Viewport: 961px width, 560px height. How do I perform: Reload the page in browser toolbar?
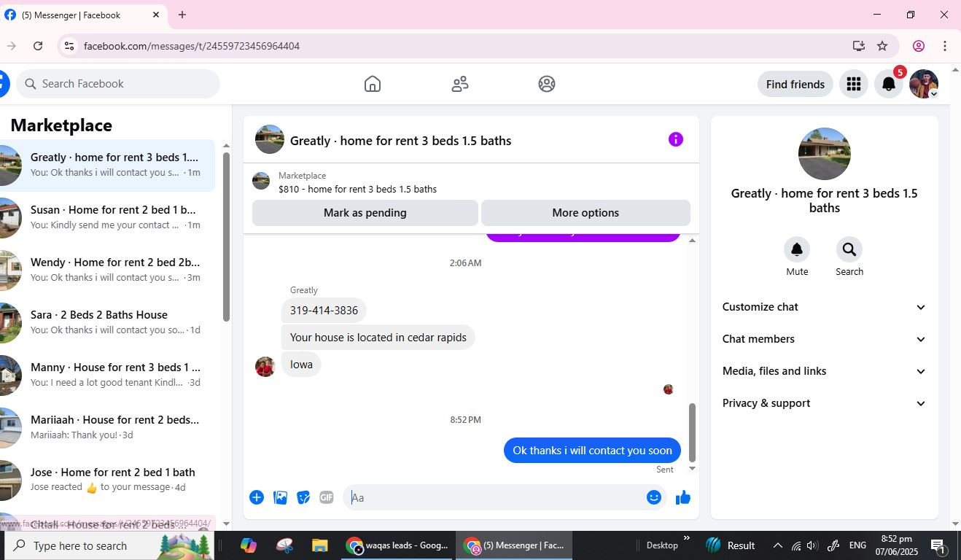coord(38,46)
